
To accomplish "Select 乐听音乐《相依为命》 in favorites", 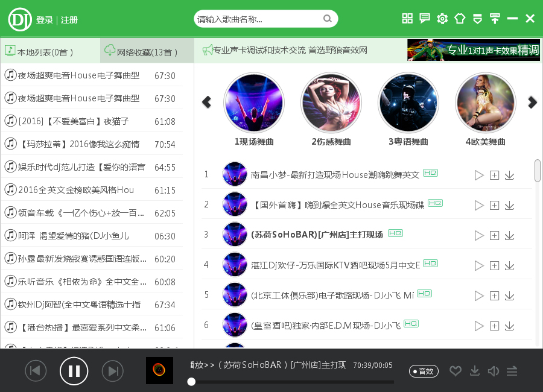I will pyautogui.click(x=92, y=281).
